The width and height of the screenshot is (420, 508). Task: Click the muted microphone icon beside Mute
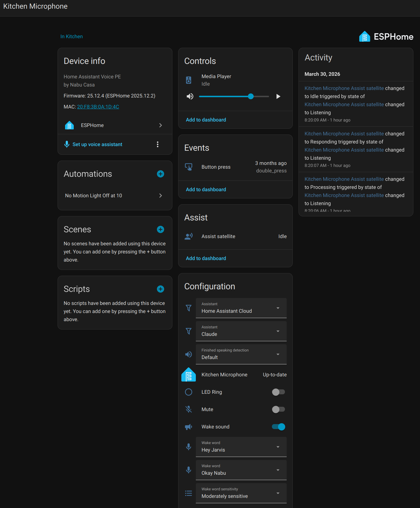[x=189, y=409]
